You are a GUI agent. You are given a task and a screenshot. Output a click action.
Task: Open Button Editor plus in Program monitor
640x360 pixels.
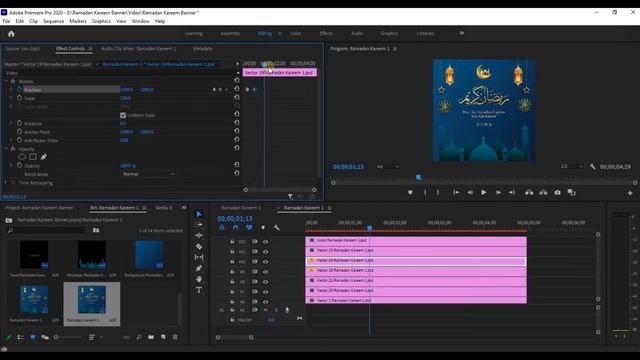(x=630, y=193)
